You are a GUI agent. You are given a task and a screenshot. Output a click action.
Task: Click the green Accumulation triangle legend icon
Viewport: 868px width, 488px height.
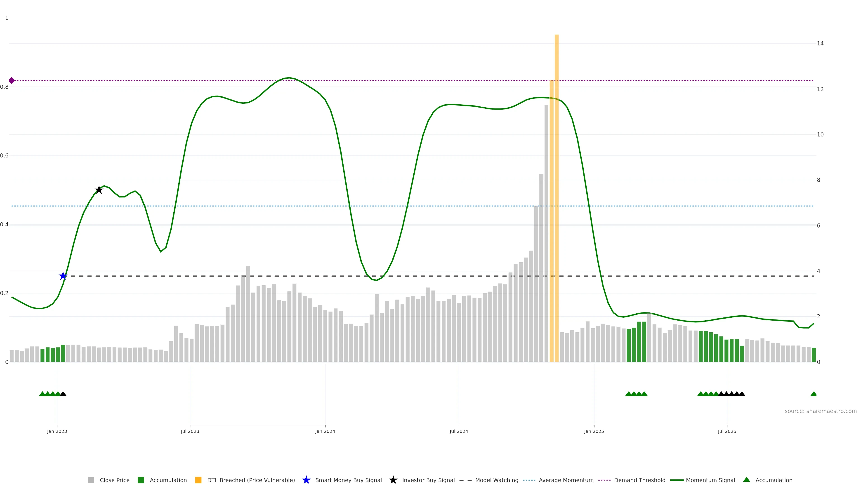pos(746,480)
